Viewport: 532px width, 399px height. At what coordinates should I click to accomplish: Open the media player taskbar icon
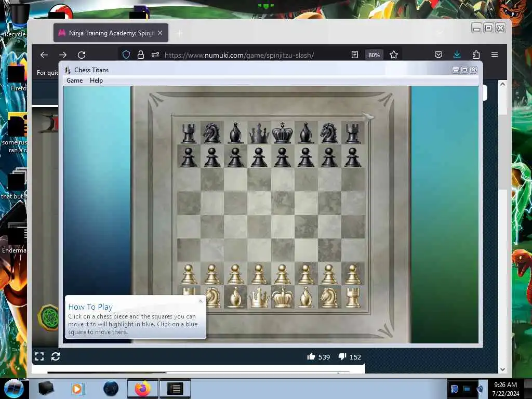77,389
